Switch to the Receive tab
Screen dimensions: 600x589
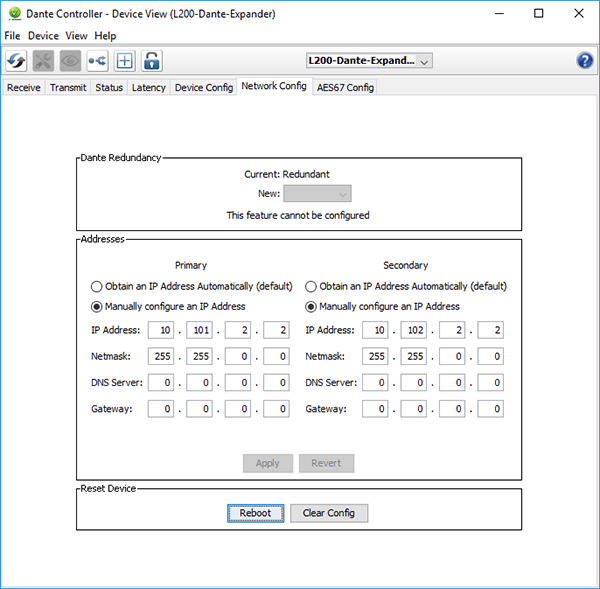point(24,88)
